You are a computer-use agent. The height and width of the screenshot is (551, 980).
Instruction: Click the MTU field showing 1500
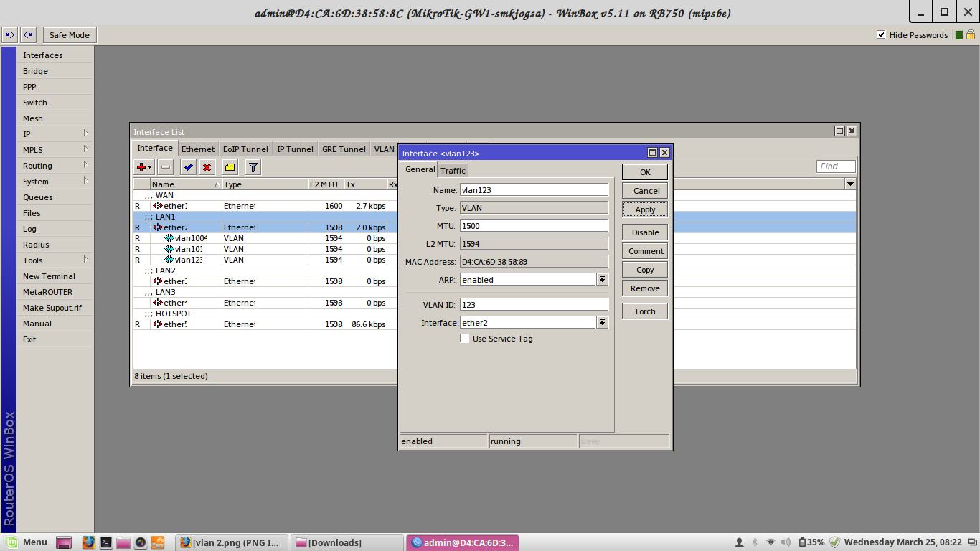534,225
